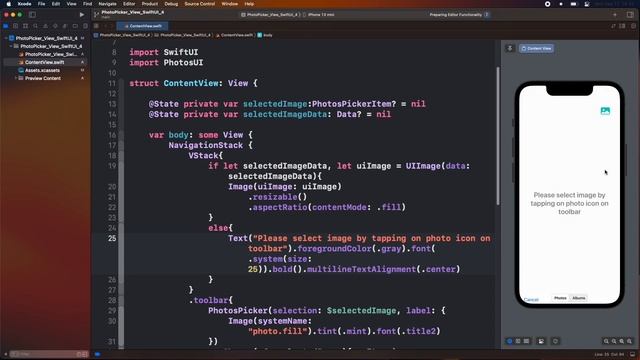
Task: Collapse the PhotoPicker_View_SwiftUI_4 project root
Action: click(6, 38)
